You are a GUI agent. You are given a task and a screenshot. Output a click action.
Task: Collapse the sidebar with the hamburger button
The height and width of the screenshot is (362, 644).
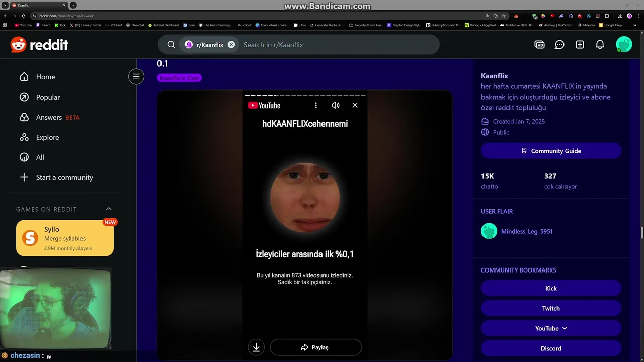tap(136, 77)
